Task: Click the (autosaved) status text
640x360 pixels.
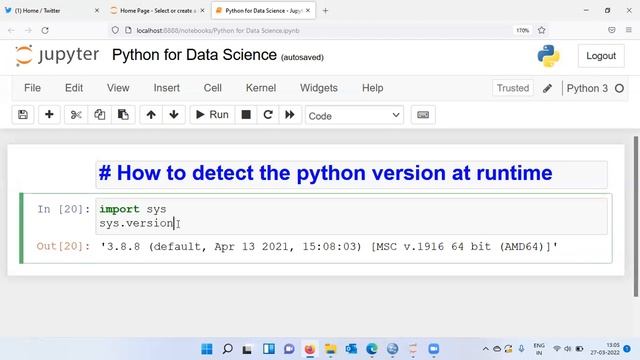Action: click(x=302, y=58)
